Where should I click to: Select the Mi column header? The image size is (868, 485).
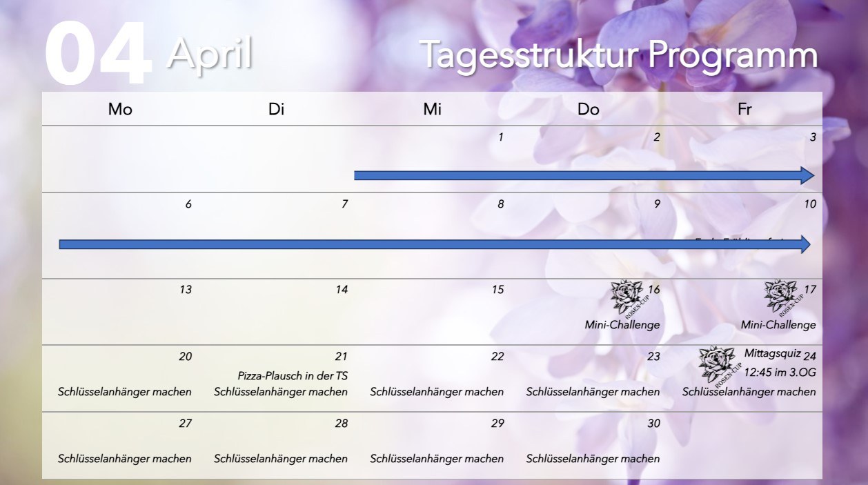click(433, 109)
